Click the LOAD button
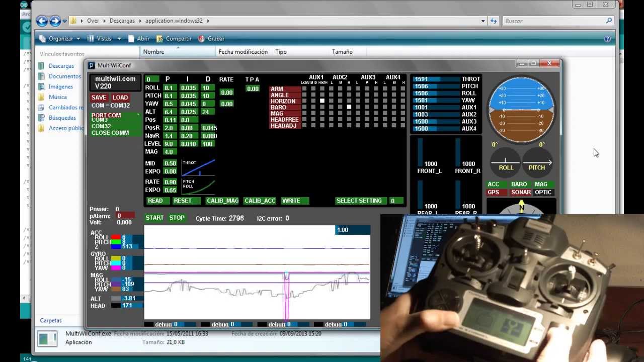The image size is (644, 362). tap(120, 98)
